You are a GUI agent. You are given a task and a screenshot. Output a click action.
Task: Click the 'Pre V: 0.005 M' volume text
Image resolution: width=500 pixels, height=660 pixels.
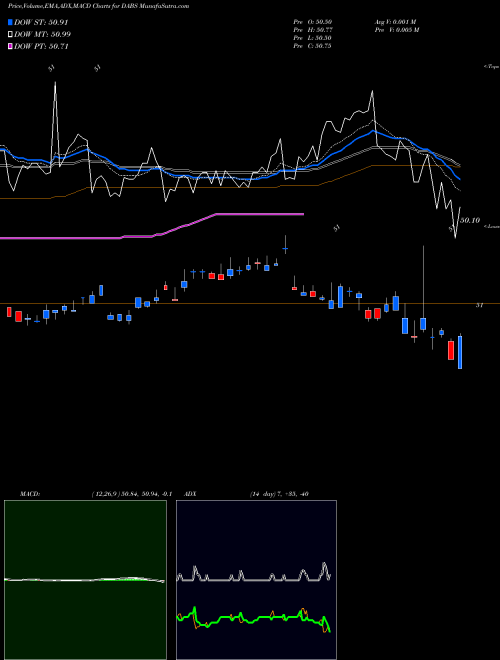(397, 30)
